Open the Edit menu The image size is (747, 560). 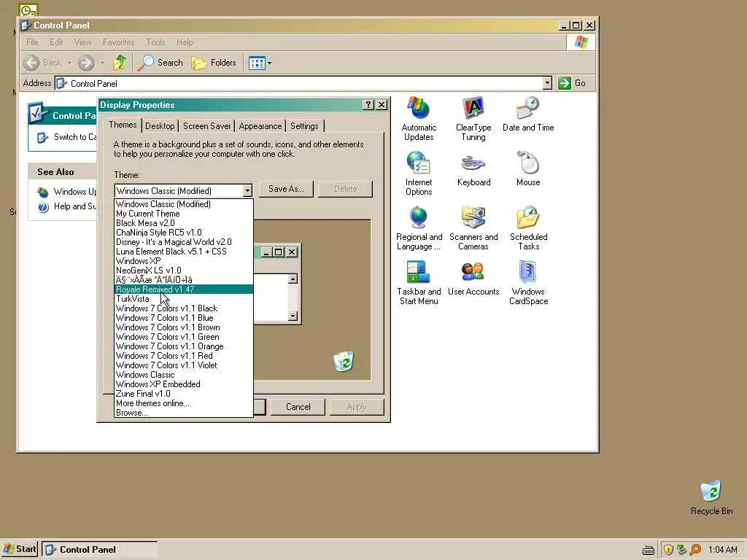[56, 42]
